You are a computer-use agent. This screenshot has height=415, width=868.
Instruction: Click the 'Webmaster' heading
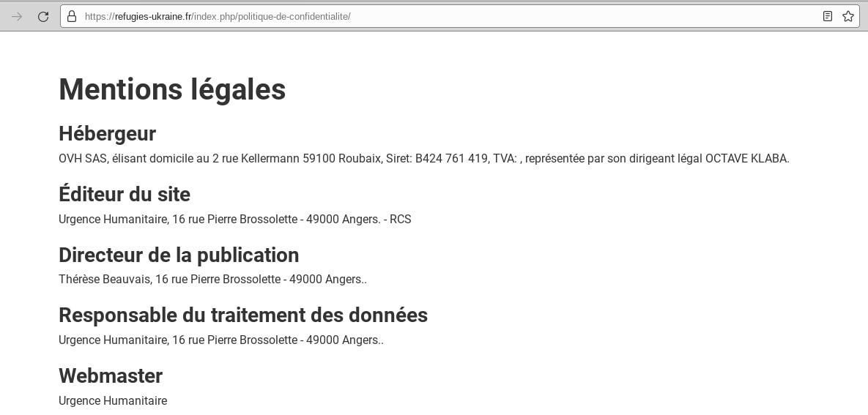pyautogui.click(x=111, y=376)
